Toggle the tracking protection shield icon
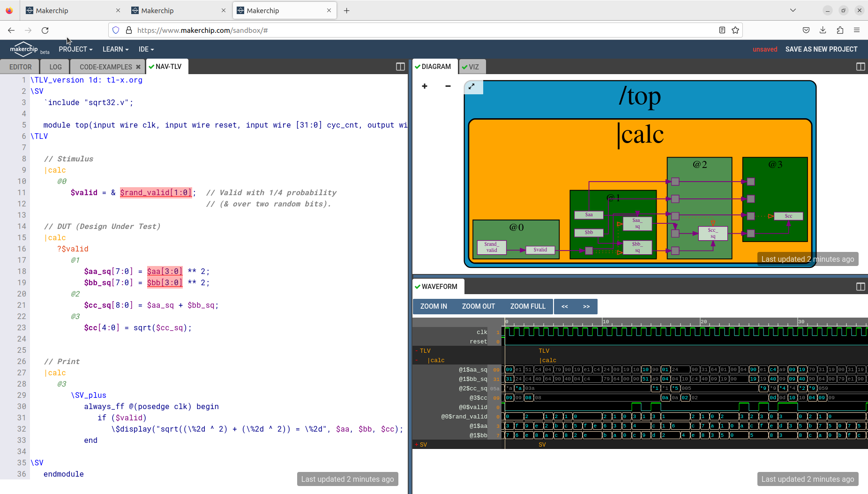 115,30
